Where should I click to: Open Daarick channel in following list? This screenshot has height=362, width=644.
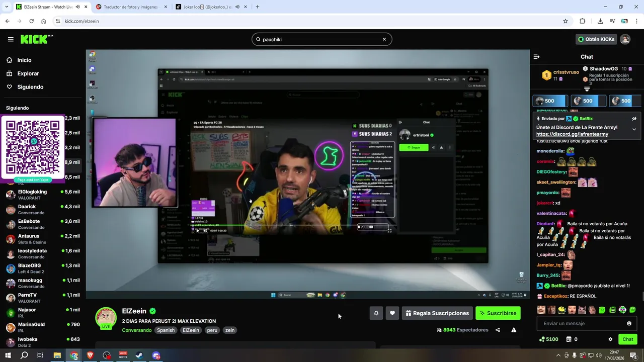(43, 209)
